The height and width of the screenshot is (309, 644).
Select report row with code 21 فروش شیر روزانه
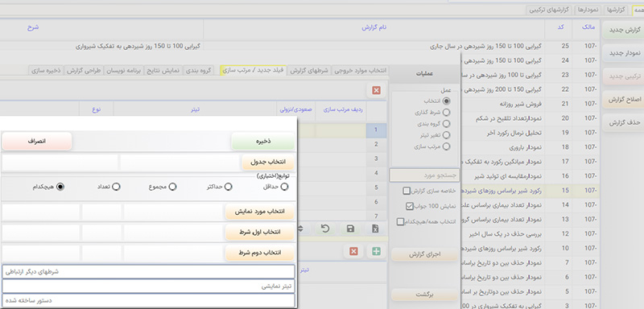tap(530, 104)
